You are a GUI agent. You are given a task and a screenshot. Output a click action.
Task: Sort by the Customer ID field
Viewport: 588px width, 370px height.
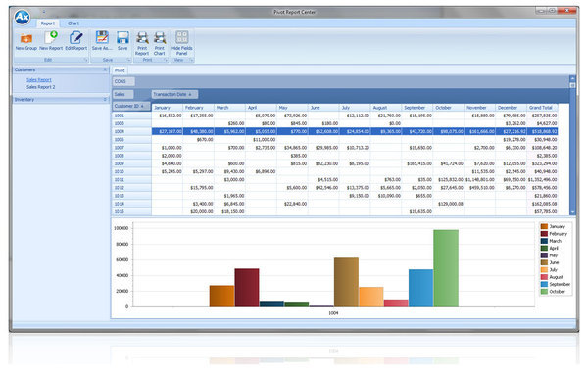tap(131, 106)
